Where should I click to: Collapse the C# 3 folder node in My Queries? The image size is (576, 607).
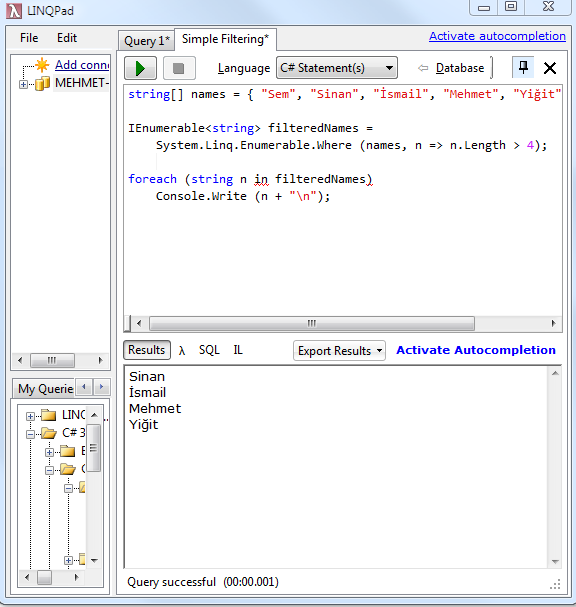coord(30,434)
